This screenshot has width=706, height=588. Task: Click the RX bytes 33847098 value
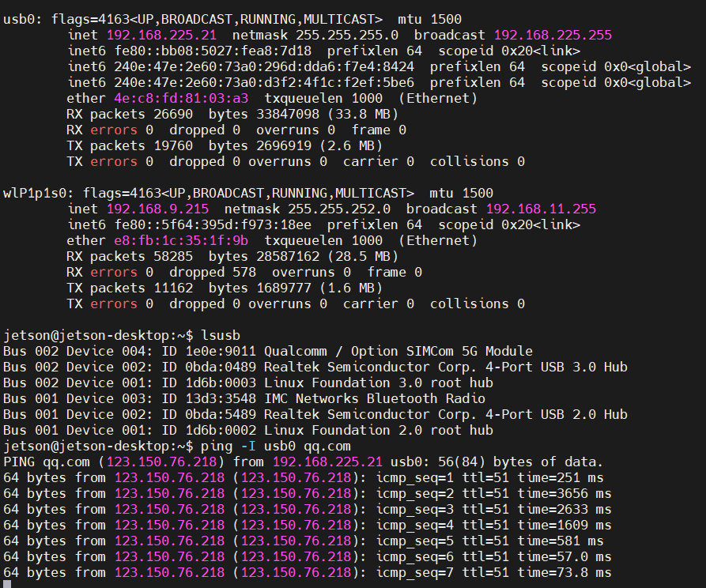pyautogui.click(x=288, y=114)
